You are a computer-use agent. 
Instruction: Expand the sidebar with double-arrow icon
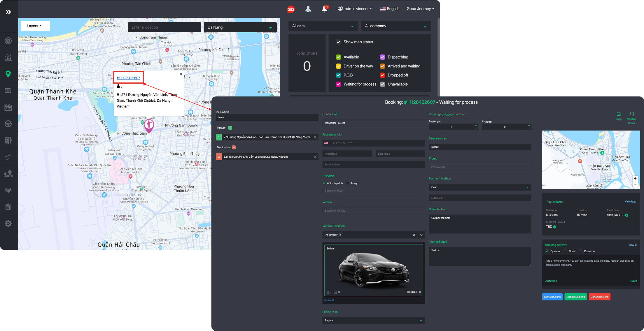(8, 12)
